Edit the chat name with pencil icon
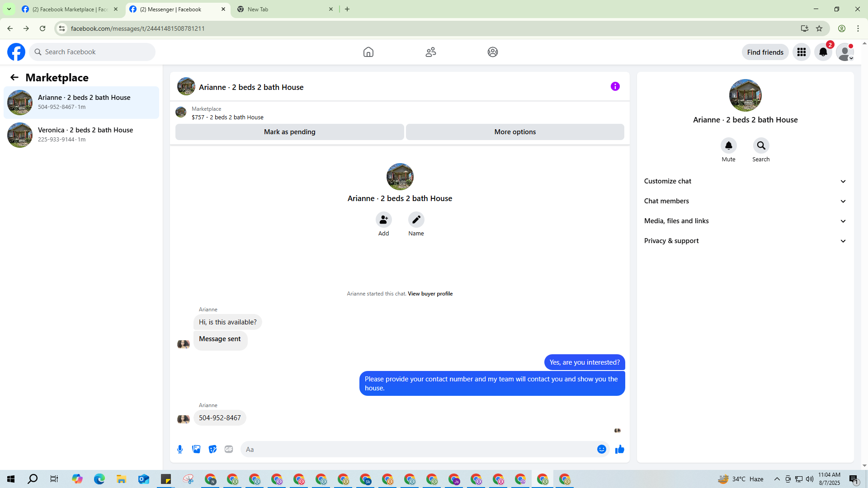Viewport: 868px width, 488px height. pos(416,220)
